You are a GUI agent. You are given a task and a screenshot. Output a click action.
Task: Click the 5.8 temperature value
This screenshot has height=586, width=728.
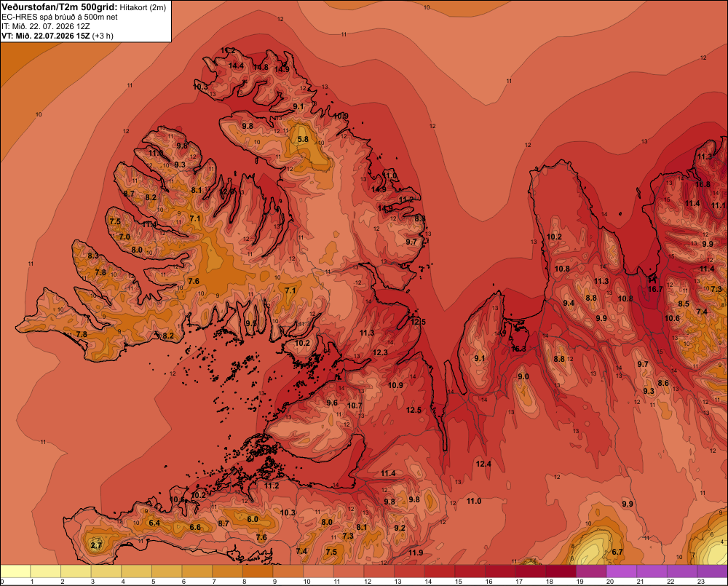pyautogui.click(x=303, y=139)
